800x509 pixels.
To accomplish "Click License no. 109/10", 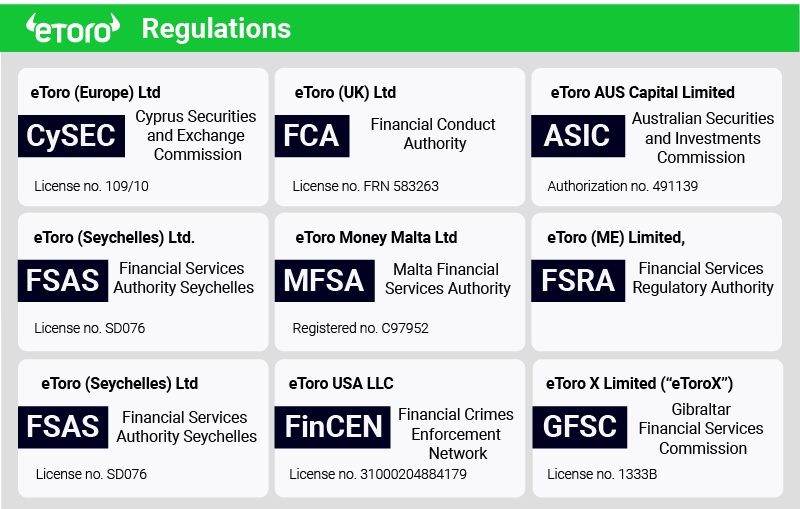I will (x=91, y=186).
